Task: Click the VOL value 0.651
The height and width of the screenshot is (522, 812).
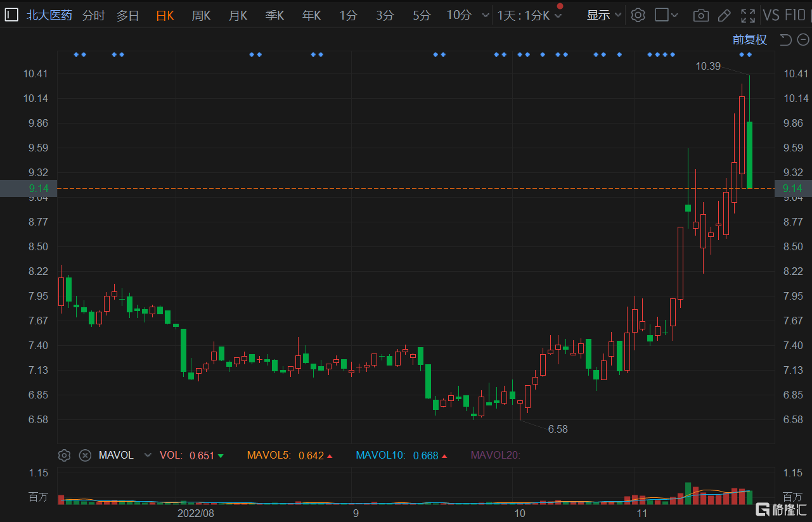Action: [202, 455]
